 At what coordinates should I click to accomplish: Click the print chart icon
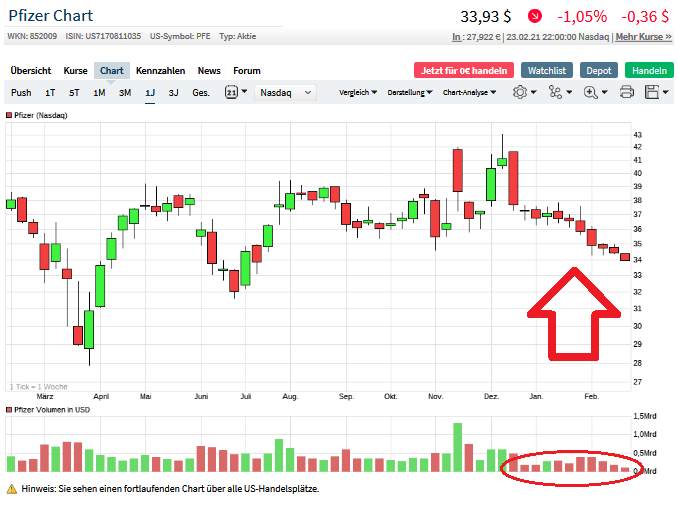[627, 92]
